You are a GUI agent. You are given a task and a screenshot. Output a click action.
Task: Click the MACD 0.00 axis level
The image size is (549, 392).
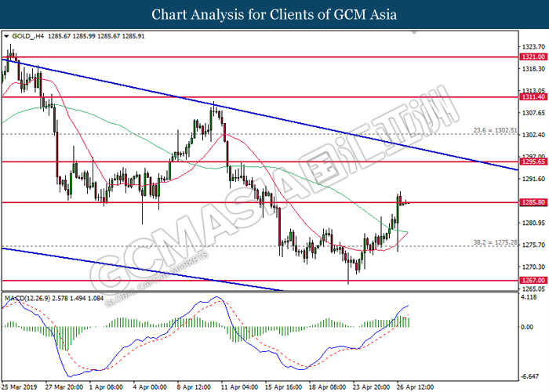(x=527, y=327)
